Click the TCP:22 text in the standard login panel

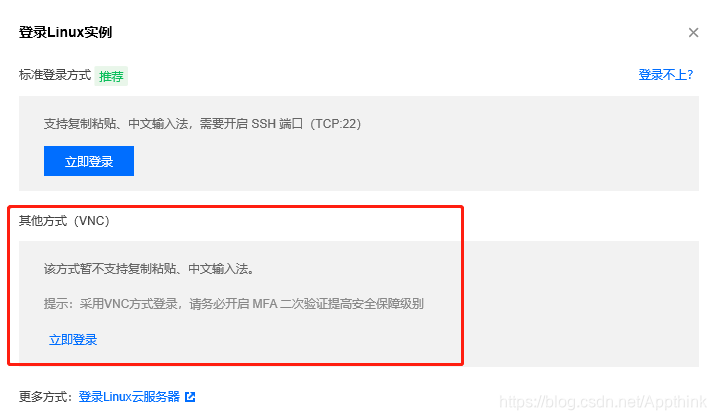pyautogui.click(x=336, y=124)
